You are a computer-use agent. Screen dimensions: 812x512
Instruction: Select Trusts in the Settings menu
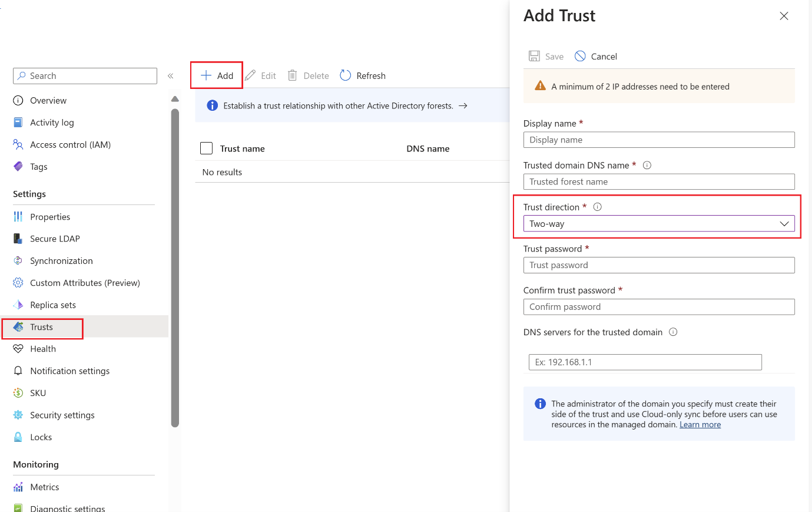[x=42, y=327]
